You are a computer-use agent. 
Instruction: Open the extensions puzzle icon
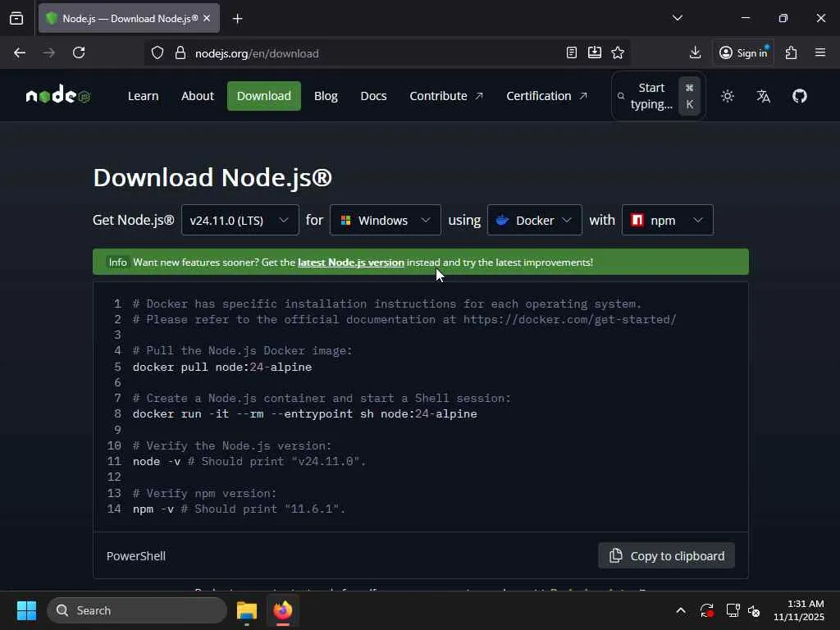point(792,52)
